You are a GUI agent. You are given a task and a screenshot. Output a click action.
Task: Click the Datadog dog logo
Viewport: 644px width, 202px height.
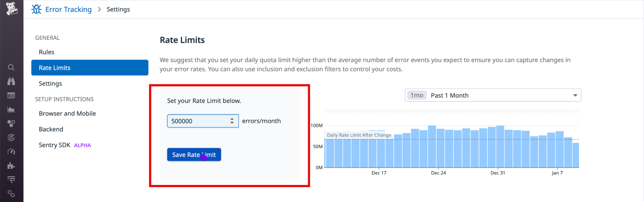pos(12,9)
